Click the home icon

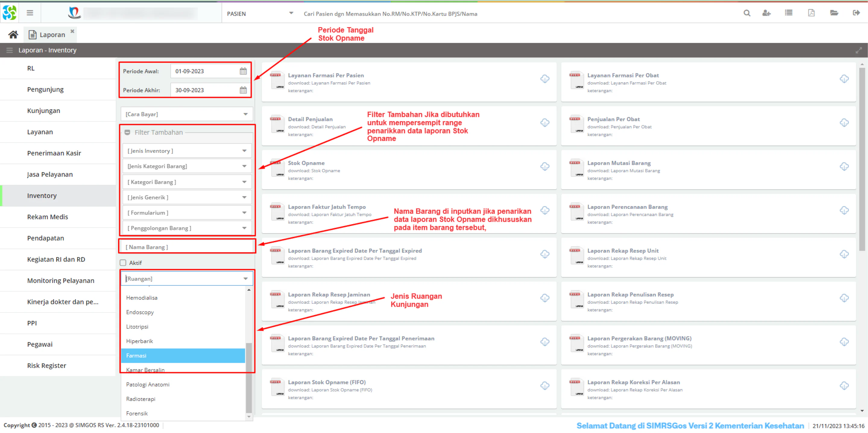click(x=13, y=34)
